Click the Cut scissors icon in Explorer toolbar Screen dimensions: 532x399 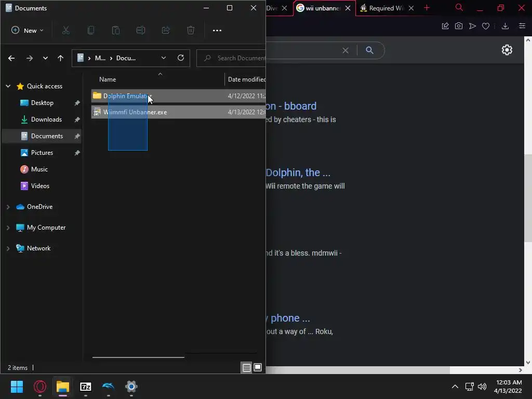[x=66, y=30]
